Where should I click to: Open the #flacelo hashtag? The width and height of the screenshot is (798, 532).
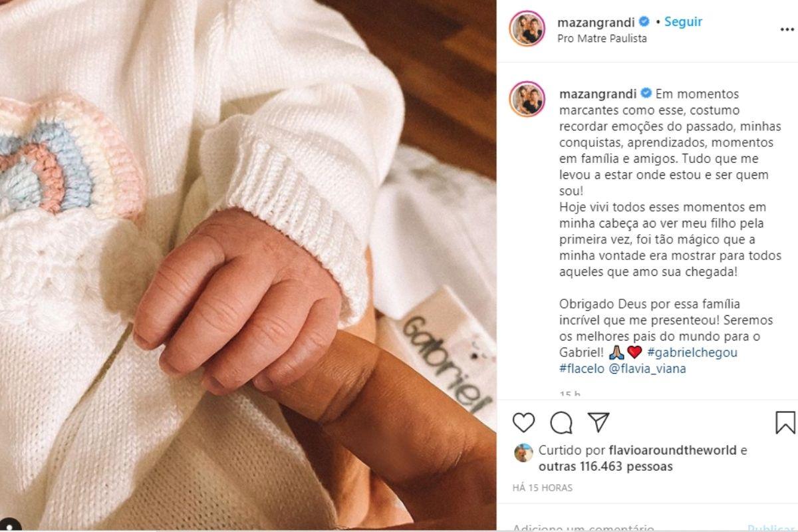point(582,368)
